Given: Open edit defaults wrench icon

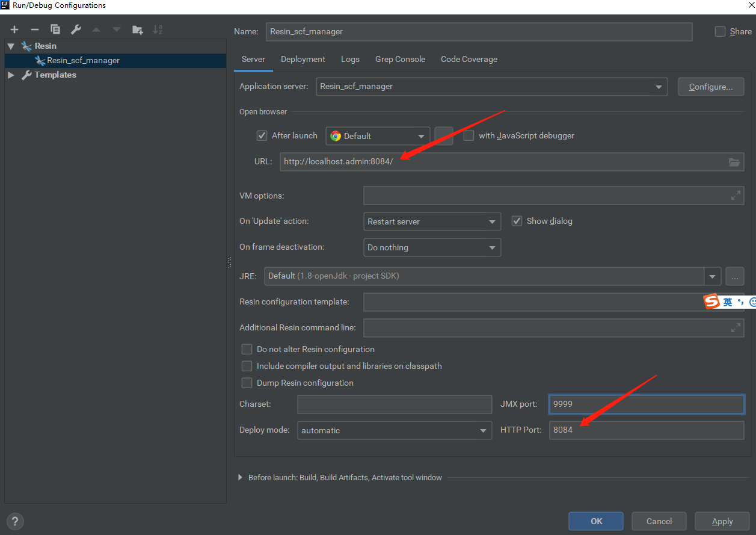Looking at the screenshot, I should [x=76, y=29].
